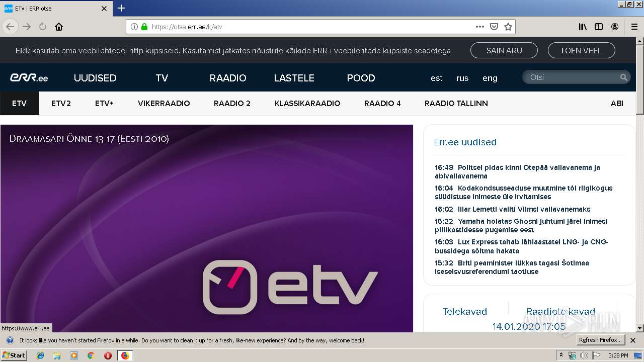Select the RAADIO TALLINN tab

(x=456, y=104)
